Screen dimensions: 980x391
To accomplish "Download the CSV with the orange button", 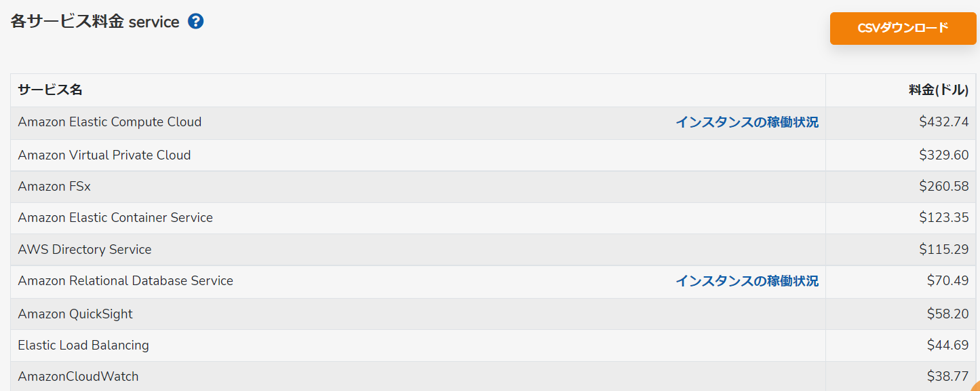I will pos(903,28).
